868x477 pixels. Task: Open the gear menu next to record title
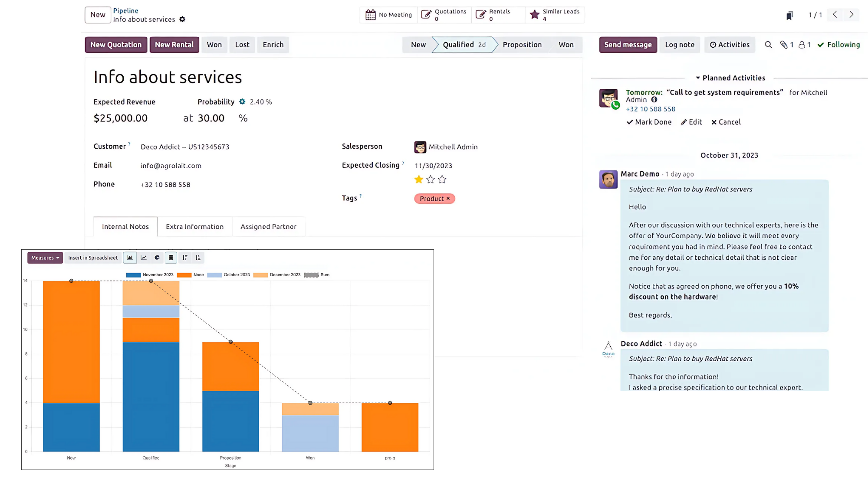[182, 20]
